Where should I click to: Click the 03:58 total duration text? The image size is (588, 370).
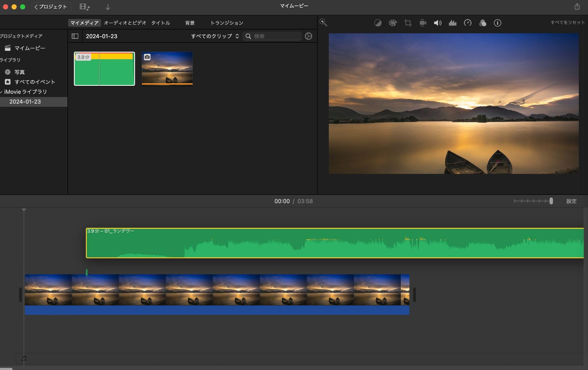pyautogui.click(x=305, y=201)
